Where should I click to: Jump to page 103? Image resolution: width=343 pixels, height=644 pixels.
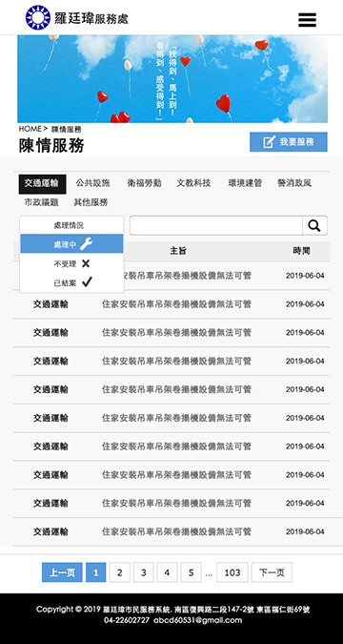click(232, 572)
